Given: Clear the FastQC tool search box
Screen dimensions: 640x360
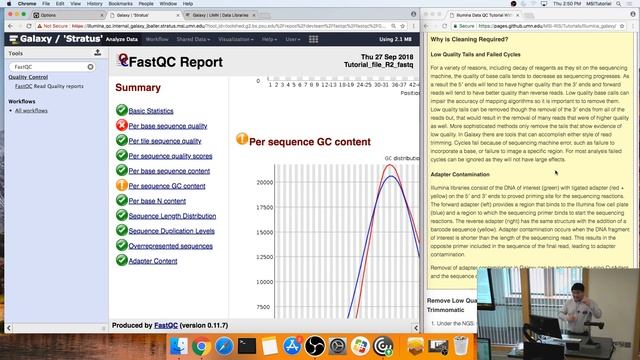Looking at the screenshot, I should tap(90, 67).
